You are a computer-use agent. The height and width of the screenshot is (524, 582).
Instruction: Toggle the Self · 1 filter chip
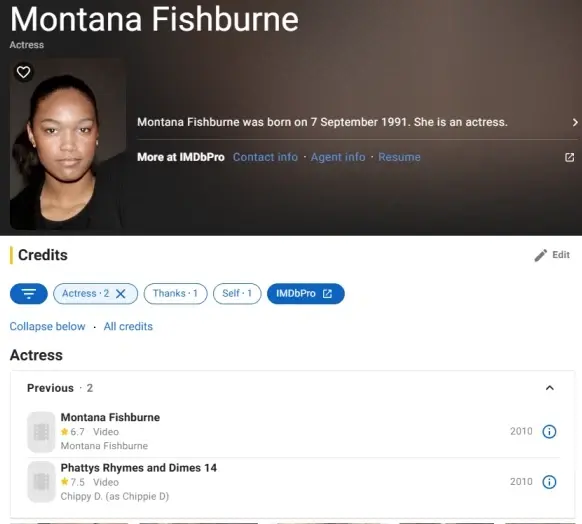pyautogui.click(x=237, y=294)
